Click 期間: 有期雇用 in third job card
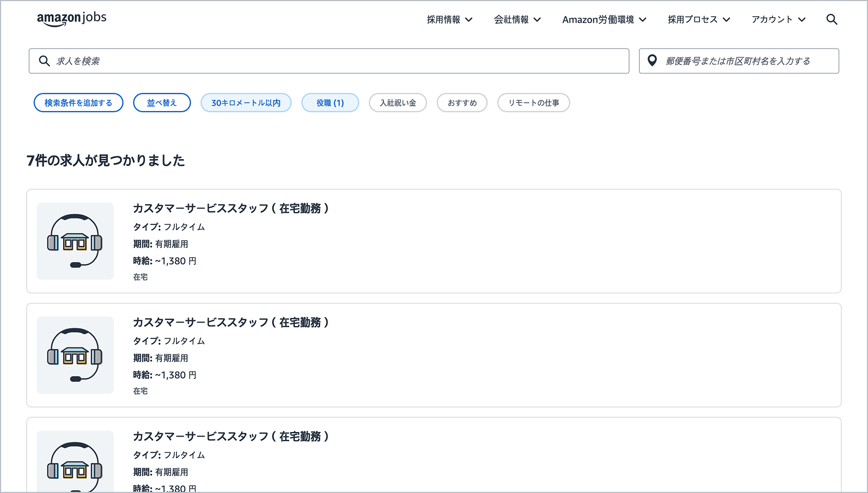This screenshot has height=493, width=868. [161, 472]
